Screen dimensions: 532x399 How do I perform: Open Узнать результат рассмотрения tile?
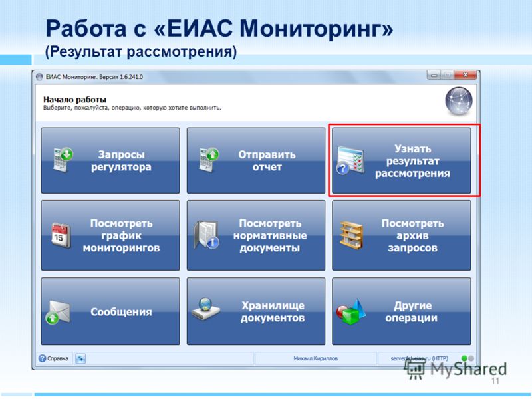tap(402, 160)
